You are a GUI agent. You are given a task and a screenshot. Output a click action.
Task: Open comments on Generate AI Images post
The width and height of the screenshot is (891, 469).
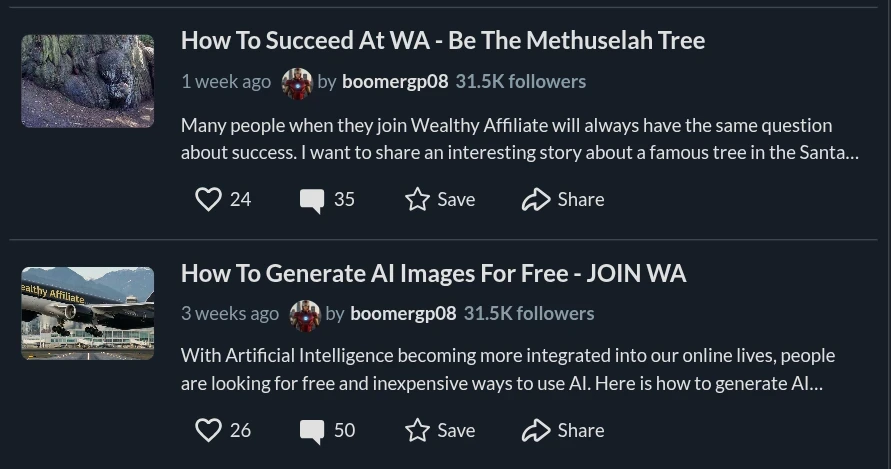312,431
